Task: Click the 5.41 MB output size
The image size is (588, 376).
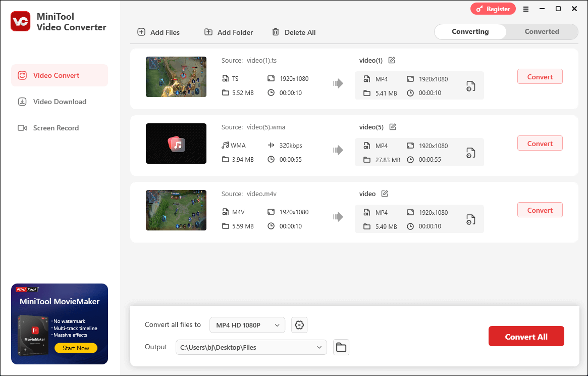Action: coord(386,93)
